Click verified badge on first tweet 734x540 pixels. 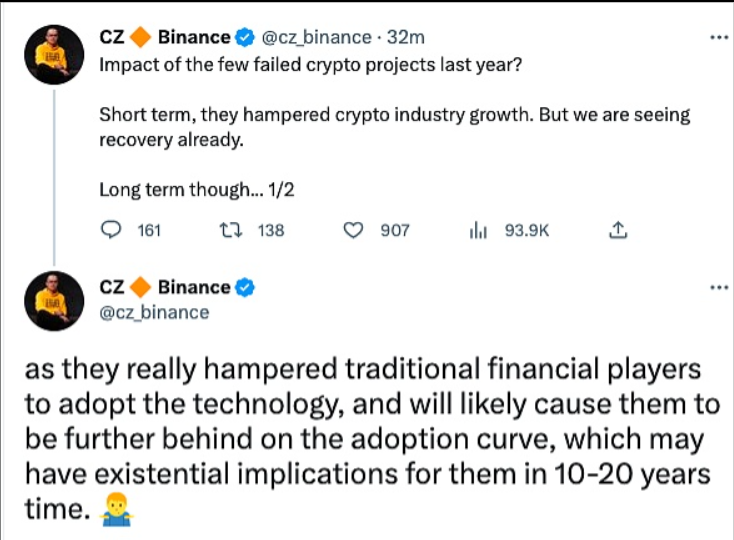[244, 38]
